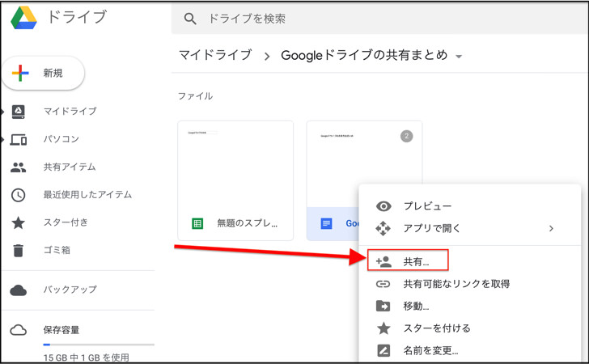This screenshot has width=589, height=364.
Task: Click the 15 GB 中 1 GB を使用 text
Action: click(86, 358)
